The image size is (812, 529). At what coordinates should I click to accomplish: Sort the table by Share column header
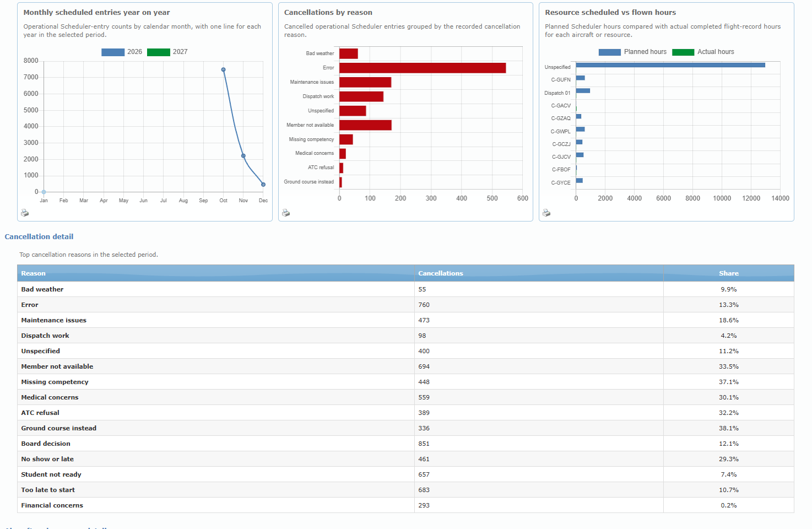pos(729,273)
